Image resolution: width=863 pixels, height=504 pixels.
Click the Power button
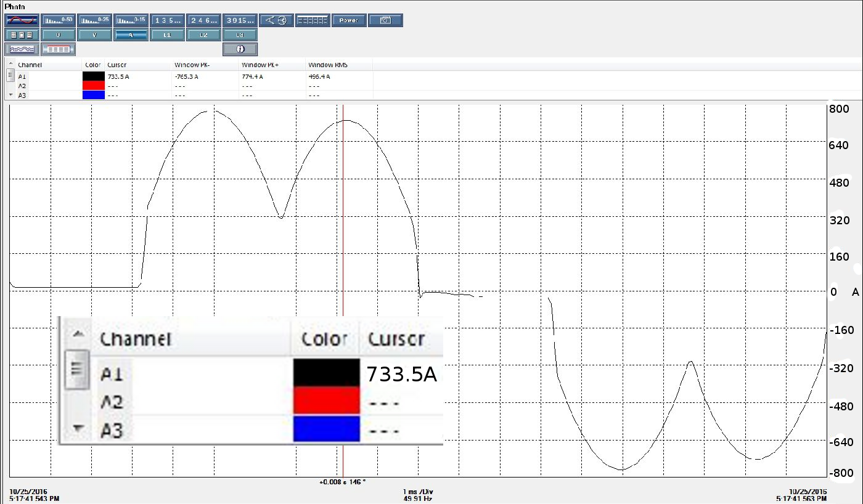[349, 20]
